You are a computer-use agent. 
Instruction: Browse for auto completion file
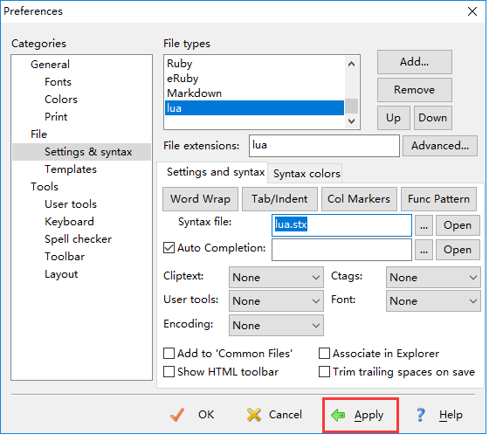pos(424,250)
